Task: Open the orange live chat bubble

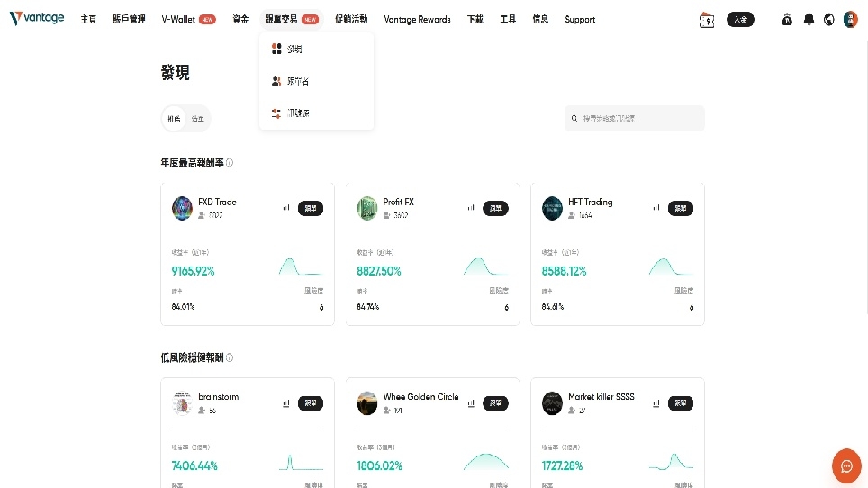Action: tap(846, 465)
